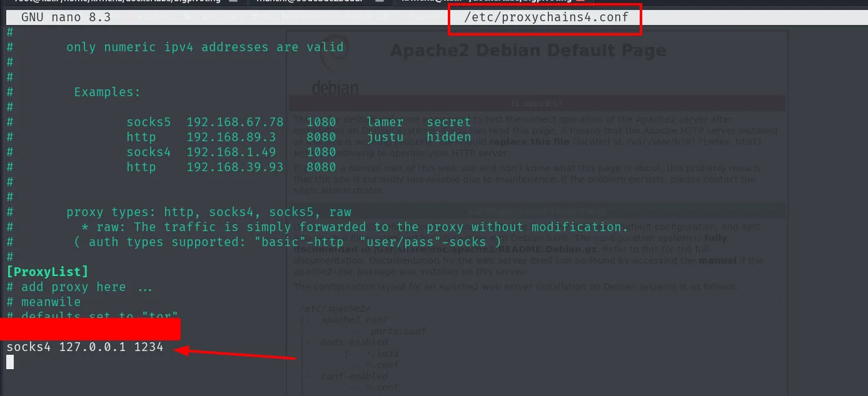Click the 'socks4 127.0.0.1 1234' proxy entry
The image size is (868, 396).
pyautogui.click(x=85, y=347)
